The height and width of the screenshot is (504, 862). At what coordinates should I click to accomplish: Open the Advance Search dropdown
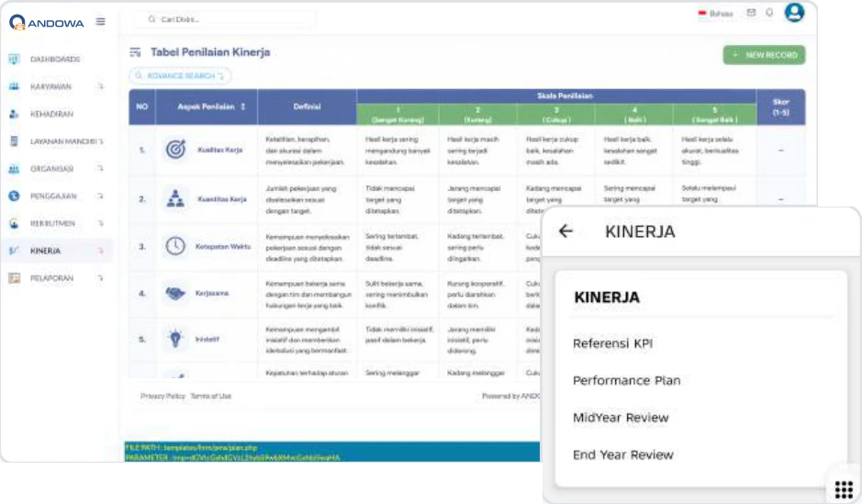[180, 75]
